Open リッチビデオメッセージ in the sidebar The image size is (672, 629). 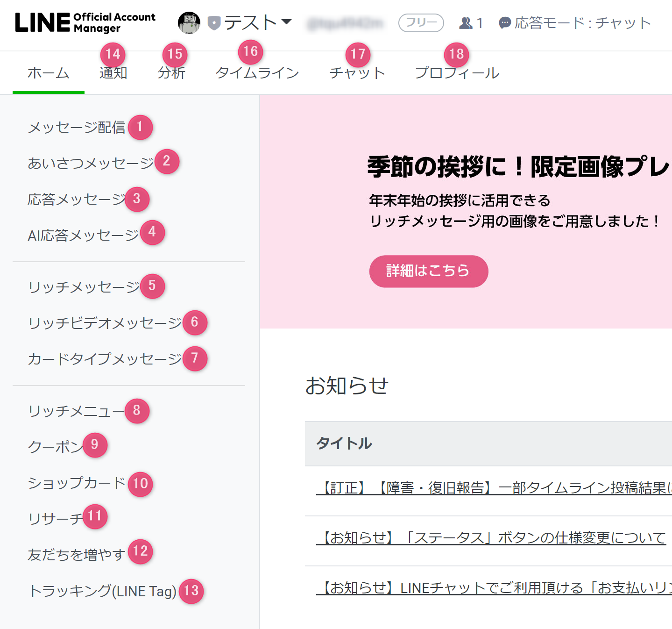coord(105,323)
